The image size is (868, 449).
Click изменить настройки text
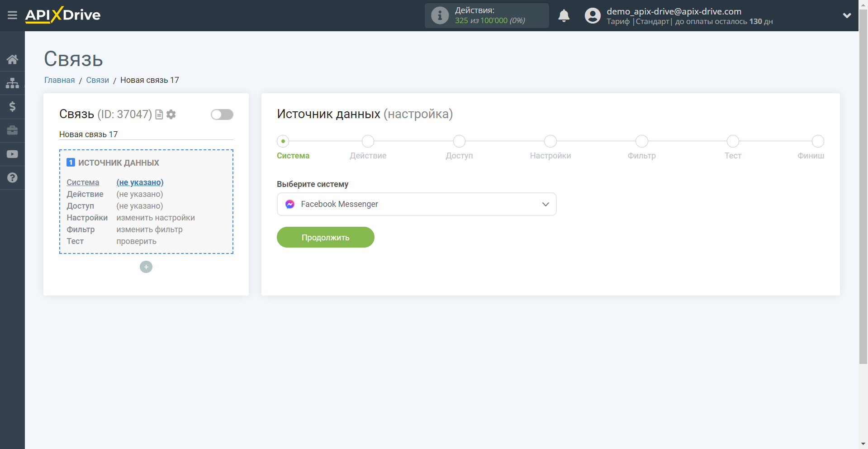coord(156,218)
